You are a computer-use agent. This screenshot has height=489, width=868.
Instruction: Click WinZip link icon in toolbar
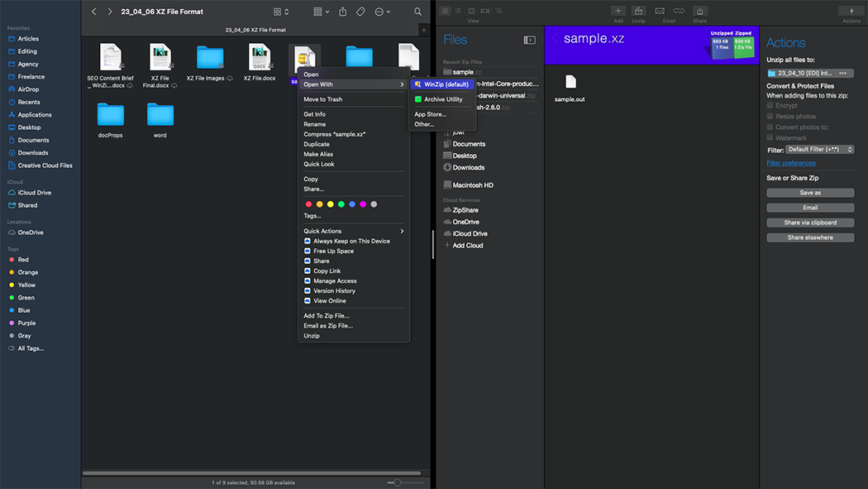[x=679, y=11]
